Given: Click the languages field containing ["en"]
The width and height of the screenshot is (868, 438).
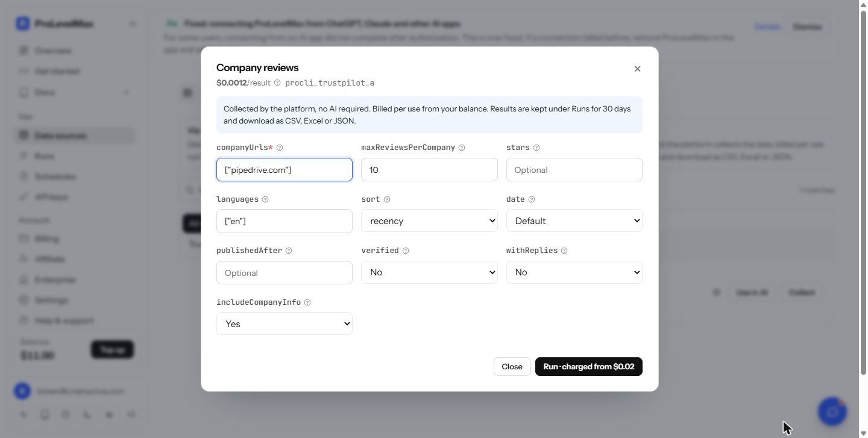Looking at the screenshot, I should 285,221.
